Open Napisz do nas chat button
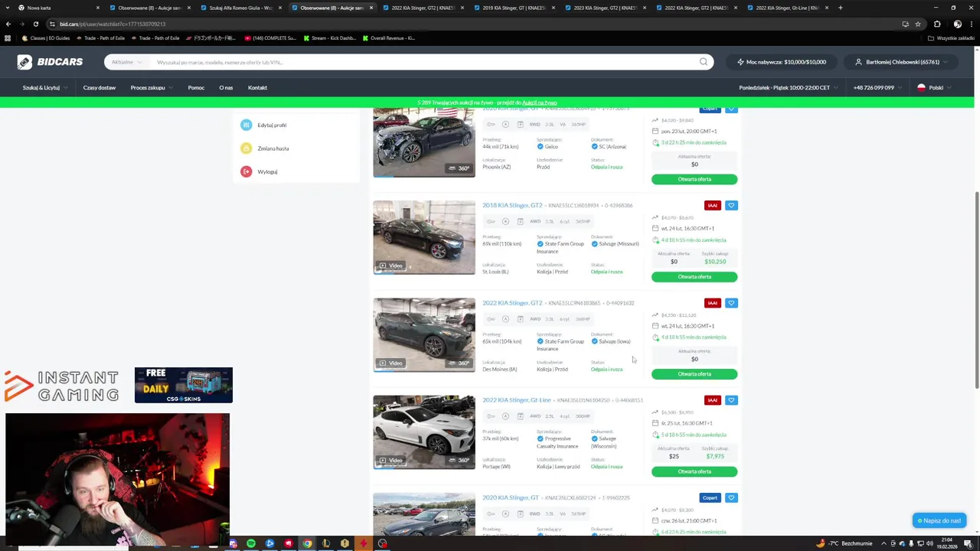 point(939,520)
